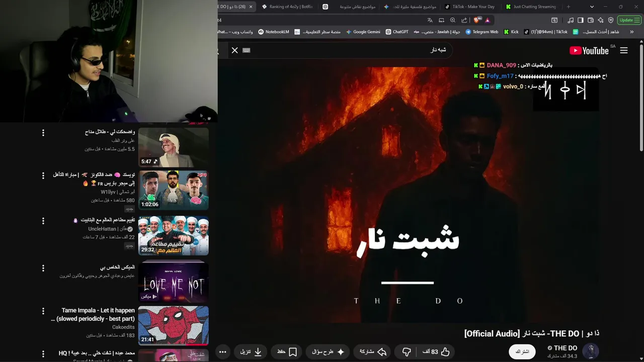Viewport: 644px width, 362px height.
Task: Click the zoom magnifier icon in the address bar
Action: click(453, 20)
